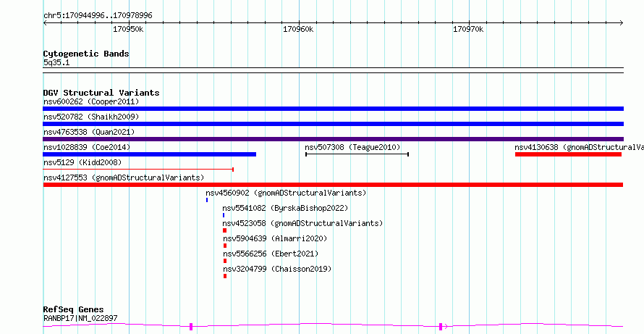Click the nsv600262 (Cooper2011) variant label
644x334 pixels.
[91, 101]
